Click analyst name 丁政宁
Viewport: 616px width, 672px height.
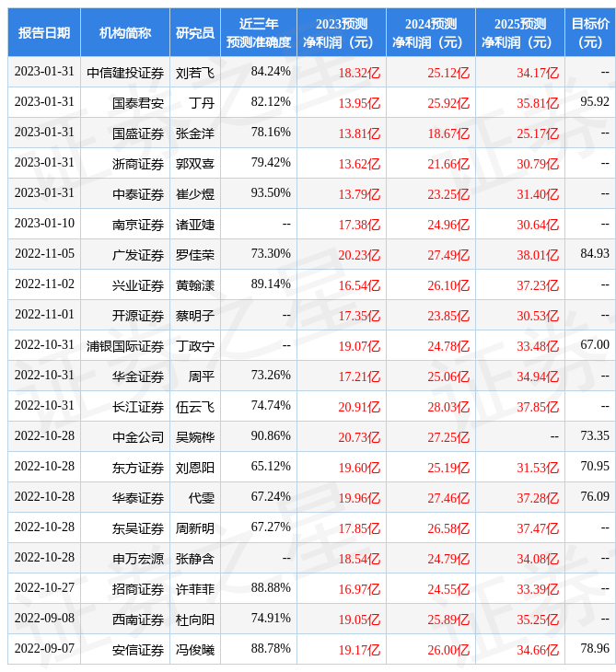[195, 346]
